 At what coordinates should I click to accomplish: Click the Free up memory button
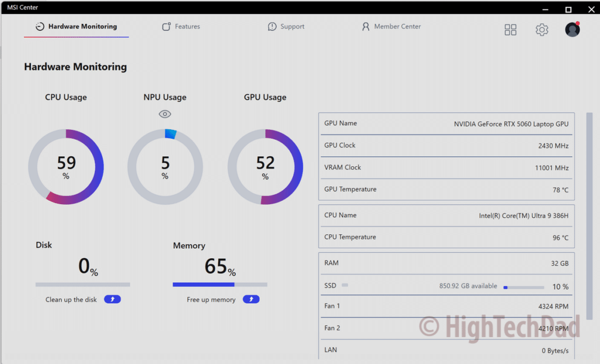click(x=251, y=300)
